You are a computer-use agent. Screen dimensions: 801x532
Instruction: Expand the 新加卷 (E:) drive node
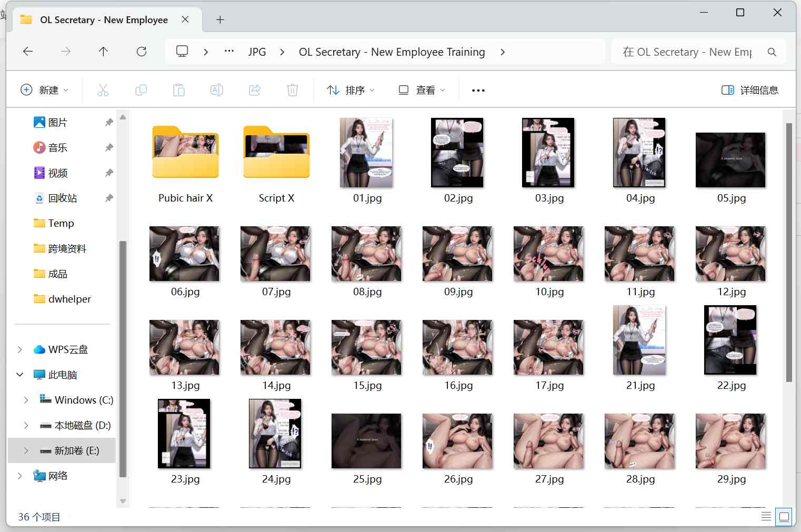pyautogui.click(x=26, y=451)
